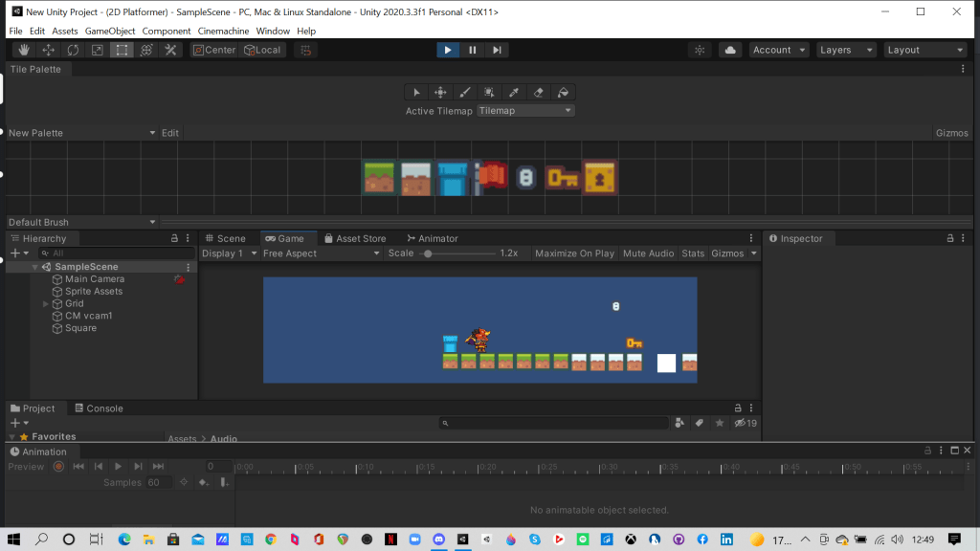Toggle the Hierarchy panel lock
This screenshot has width=980, height=551.
(174, 238)
